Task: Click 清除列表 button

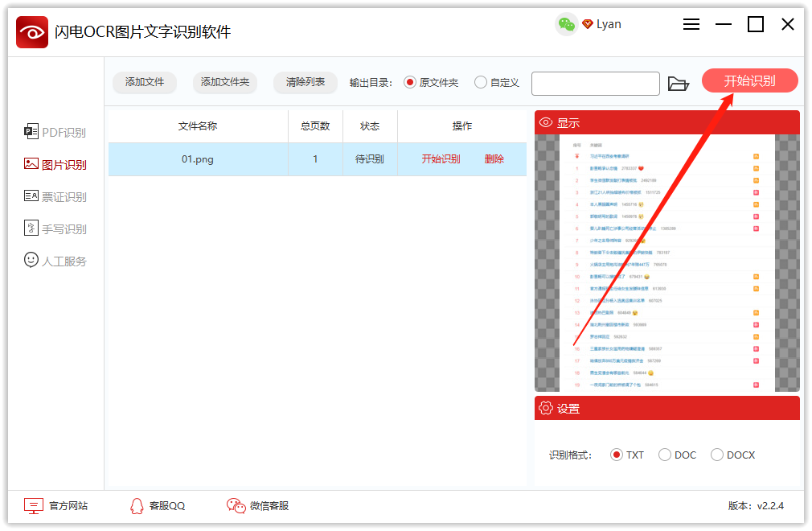Action: point(306,82)
